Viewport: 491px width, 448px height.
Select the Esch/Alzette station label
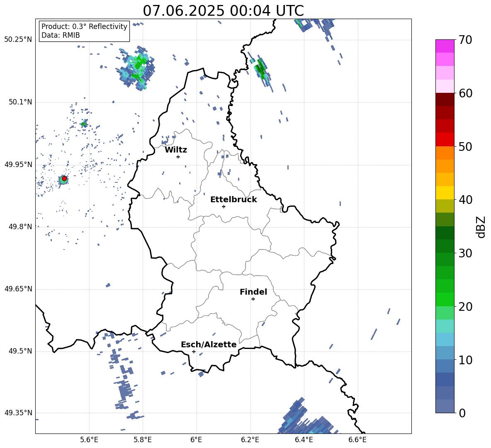pos(209,344)
